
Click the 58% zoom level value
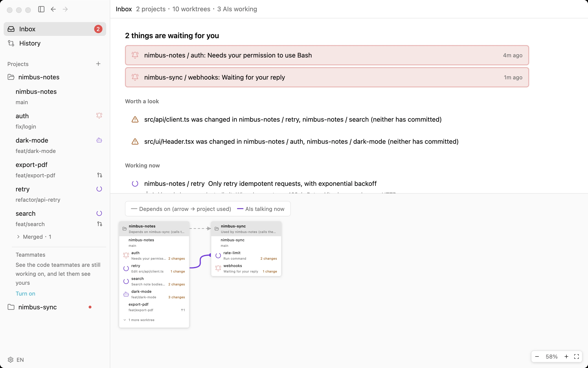pyautogui.click(x=551, y=356)
